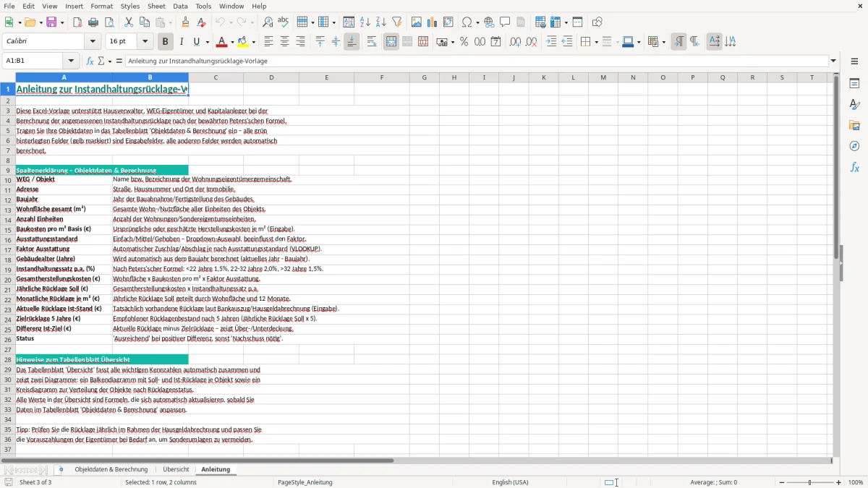Viewport: 868px width, 488px height.
Task: Open the Format menu
Action: pos(102,6)
